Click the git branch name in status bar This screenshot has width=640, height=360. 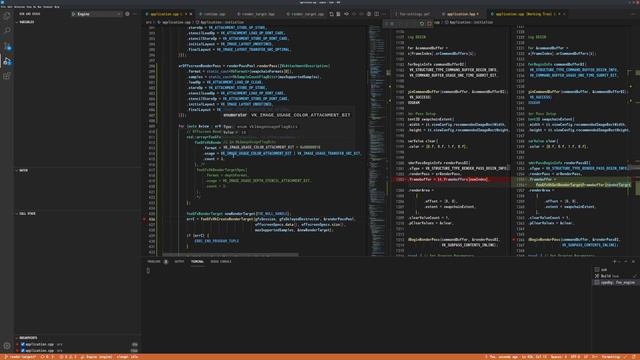click(20, 357)
